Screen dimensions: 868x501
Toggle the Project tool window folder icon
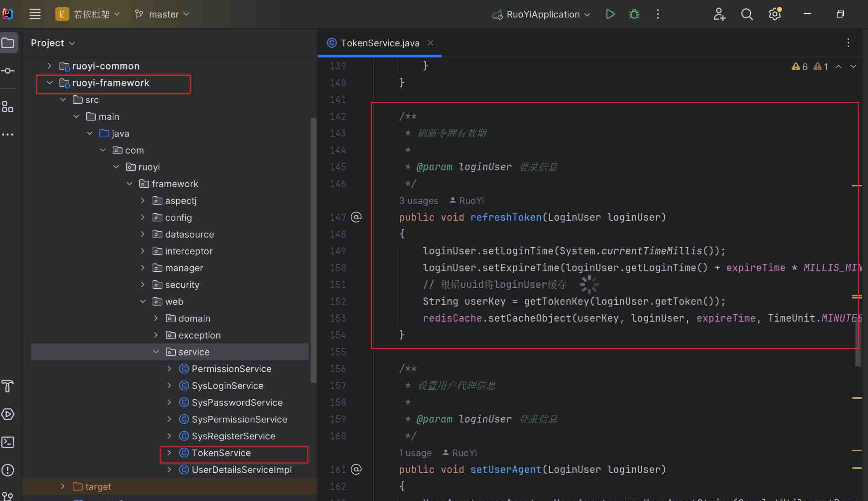click(x=8, y=43)
